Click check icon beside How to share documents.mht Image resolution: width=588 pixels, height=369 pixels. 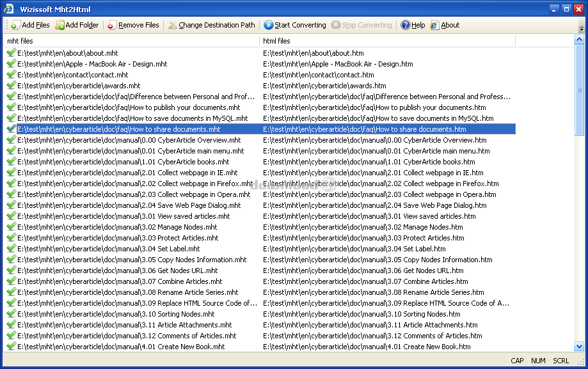(12, 129)
